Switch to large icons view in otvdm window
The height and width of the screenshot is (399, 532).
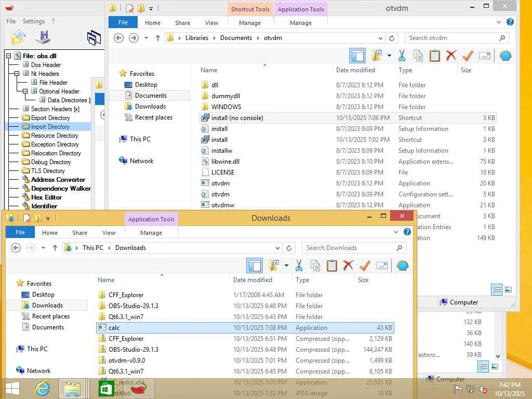(x=508, y=289)
